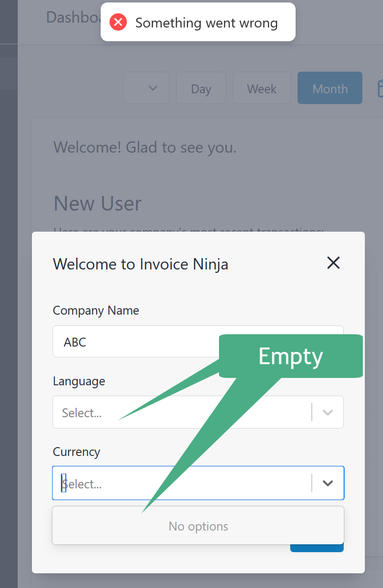The height and width of the screenshot is (588, 383).
Task: Click the partially hidden blue save button
Action: coord(317,548)
